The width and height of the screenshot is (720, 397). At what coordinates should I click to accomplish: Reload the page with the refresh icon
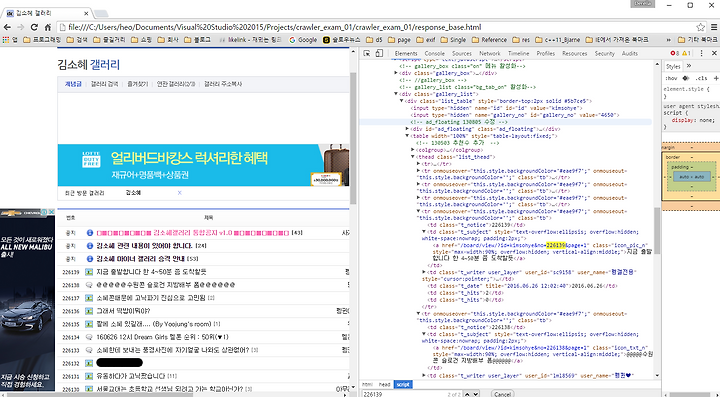pos(34,27)
